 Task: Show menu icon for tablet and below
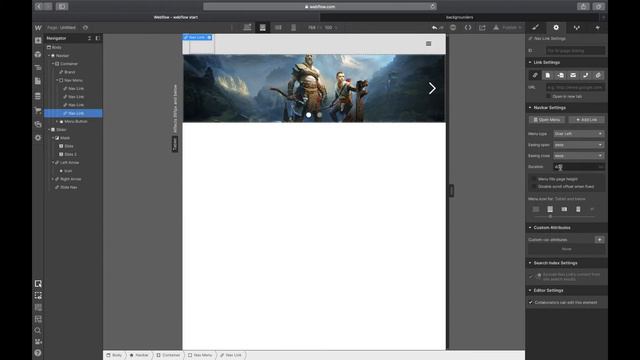(550, 209)
